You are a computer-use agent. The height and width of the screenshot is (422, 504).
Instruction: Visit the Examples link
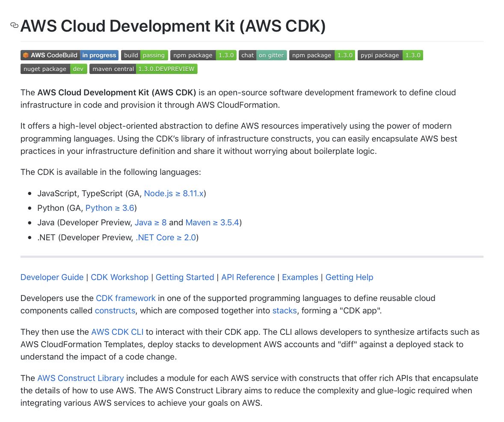300,277
